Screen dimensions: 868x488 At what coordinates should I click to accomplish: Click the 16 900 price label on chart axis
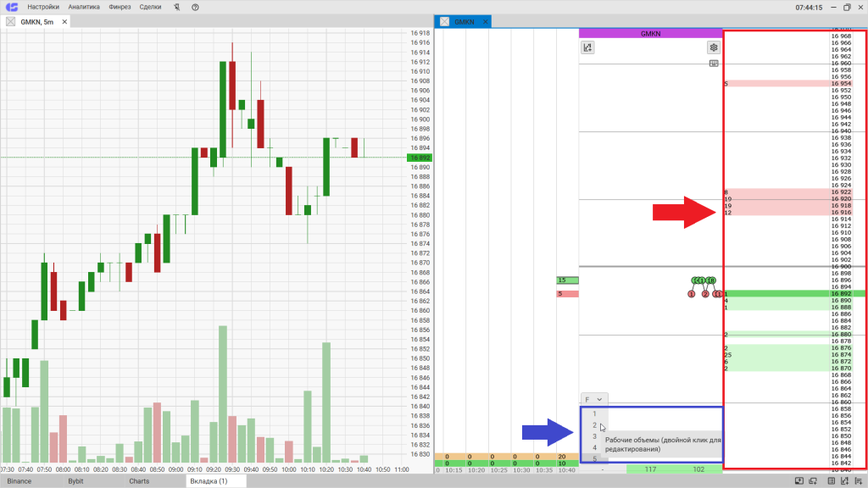[420, 119]
